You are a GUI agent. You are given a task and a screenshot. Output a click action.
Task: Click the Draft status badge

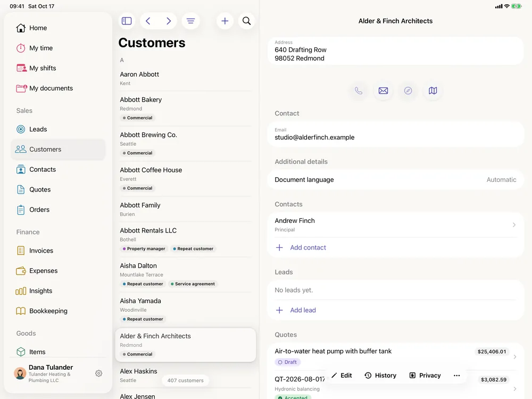287,362
